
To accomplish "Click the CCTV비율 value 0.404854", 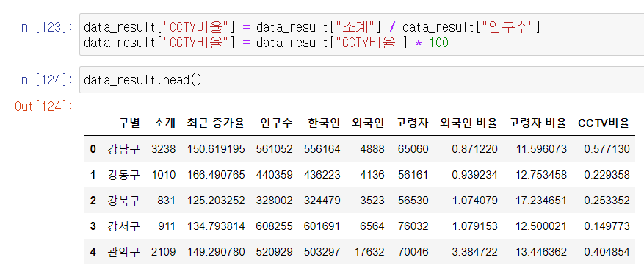I will [x=607, y=252].
